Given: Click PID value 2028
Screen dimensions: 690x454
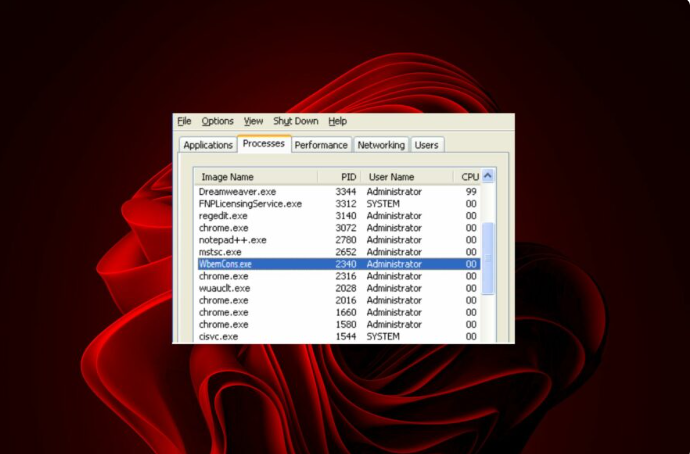Looking at the screenshot, I should tap(346, 288).
